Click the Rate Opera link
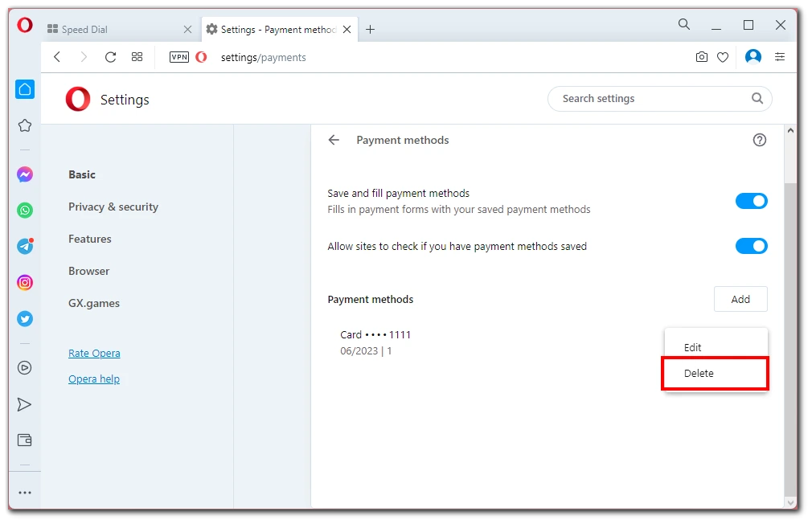Image resolution: width=812 pixels, height=524 pixels. (94, 353)
